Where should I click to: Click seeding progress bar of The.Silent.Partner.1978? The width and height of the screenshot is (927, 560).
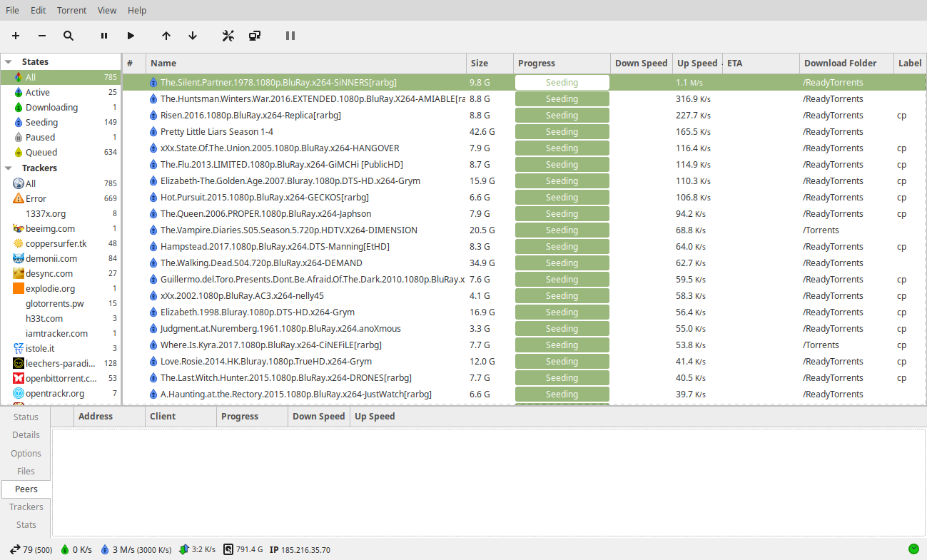(562, 82)
